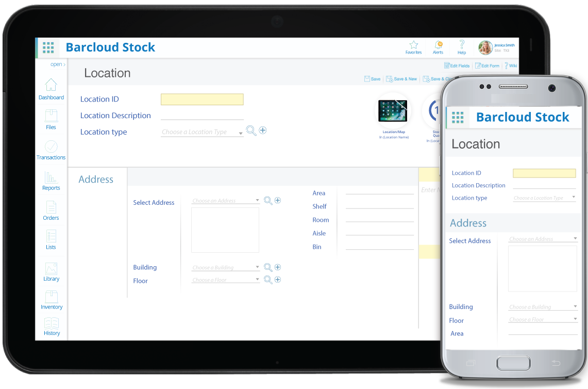The height and width of the screenshot is (389, 588).
Task: Click address text box on phone
Action: (x=542, y=269)
